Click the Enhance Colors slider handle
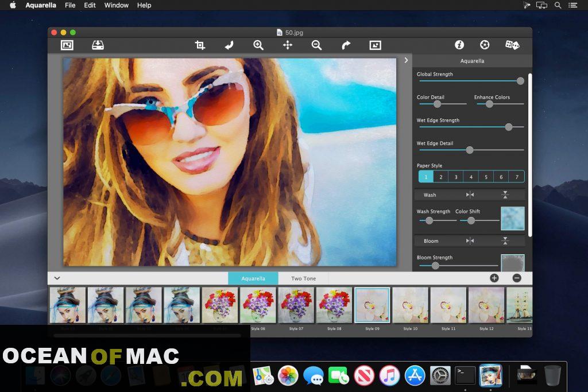Image resolution: width=588 pixels, height=392 pixels. (x=489, y=104)
